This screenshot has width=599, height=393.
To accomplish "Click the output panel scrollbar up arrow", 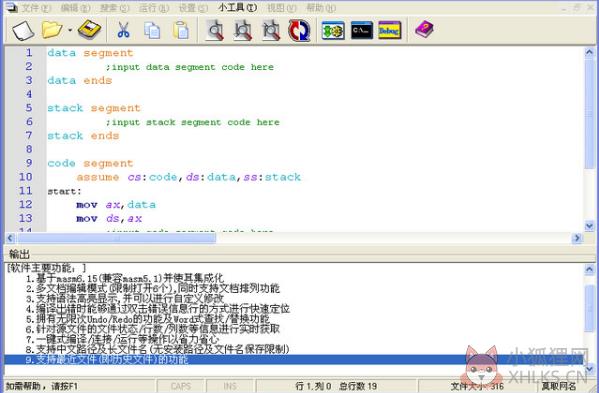I will (x=589, y=270).
